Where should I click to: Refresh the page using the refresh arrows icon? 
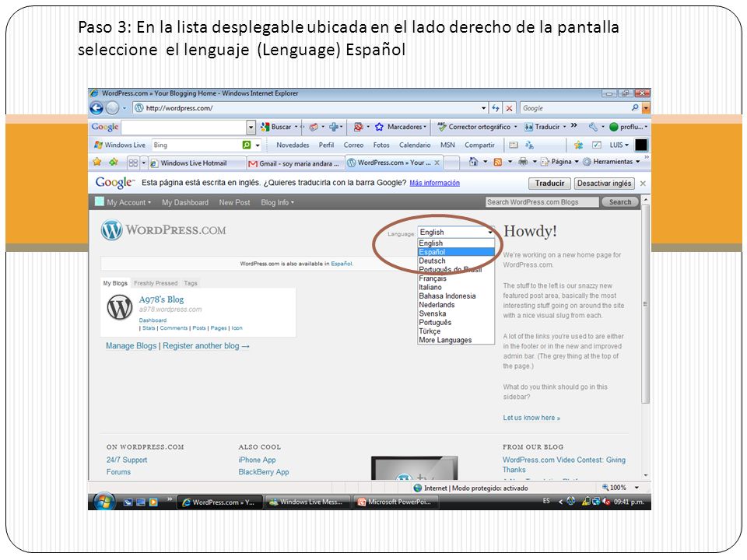(496, 108)
